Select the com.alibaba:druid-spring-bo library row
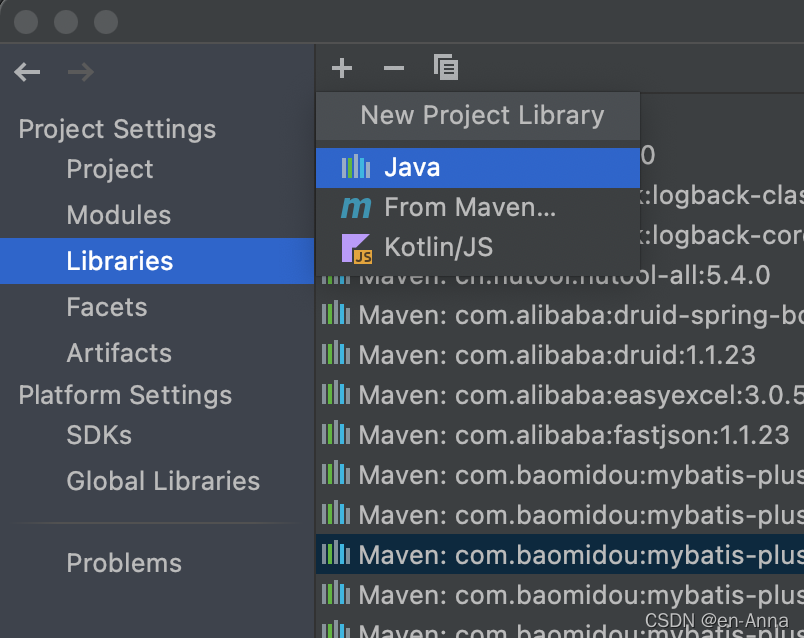 (x=560, y=315)
